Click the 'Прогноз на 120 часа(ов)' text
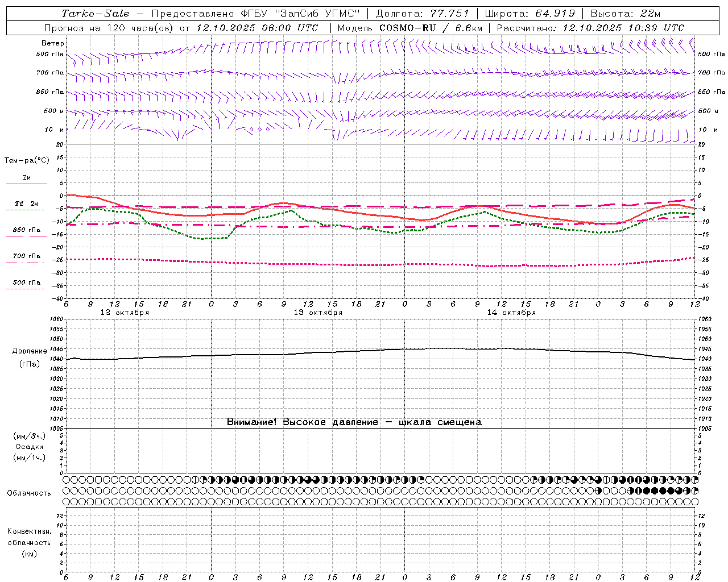 tap(110, 28)
